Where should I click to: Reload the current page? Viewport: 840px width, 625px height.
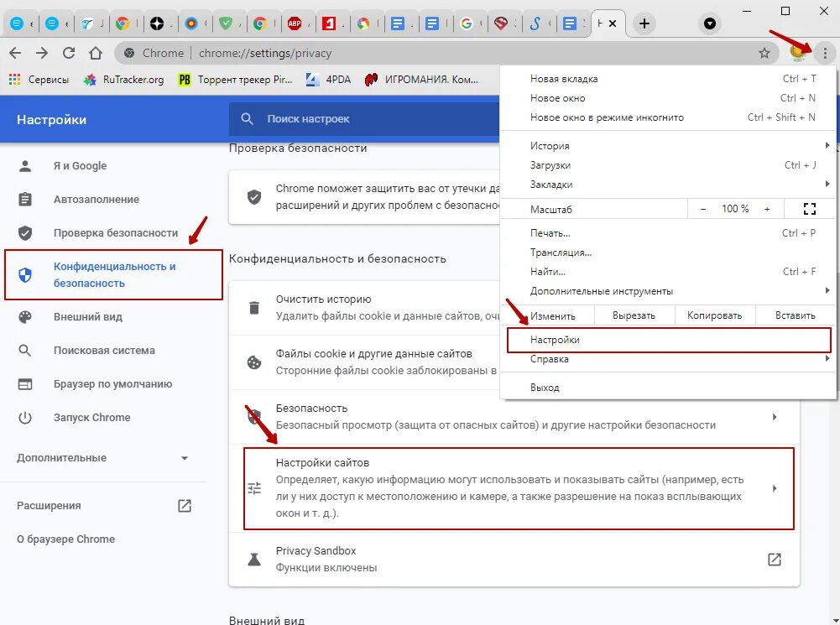(x=69, y=53)
